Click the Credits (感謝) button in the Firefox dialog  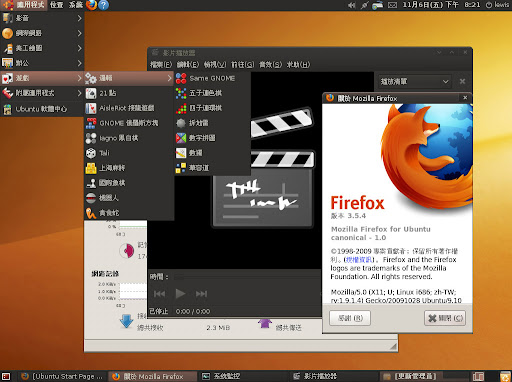tap(350, 318)
